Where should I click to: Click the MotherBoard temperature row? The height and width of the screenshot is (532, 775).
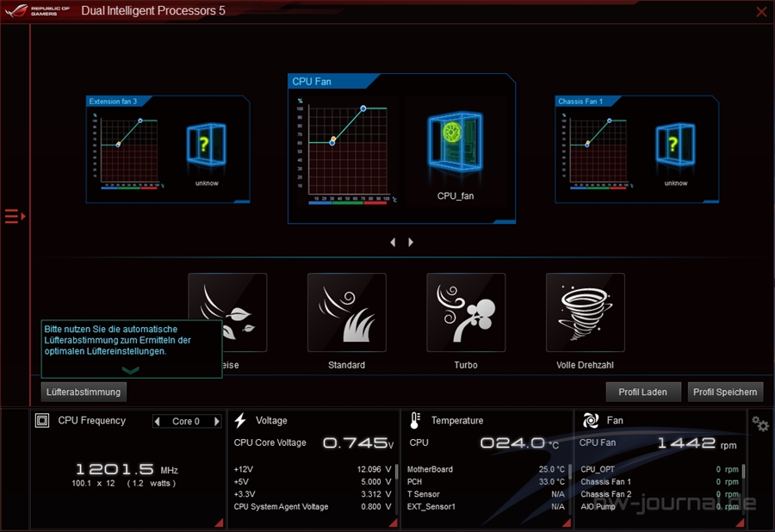click(x=486, y=469)
